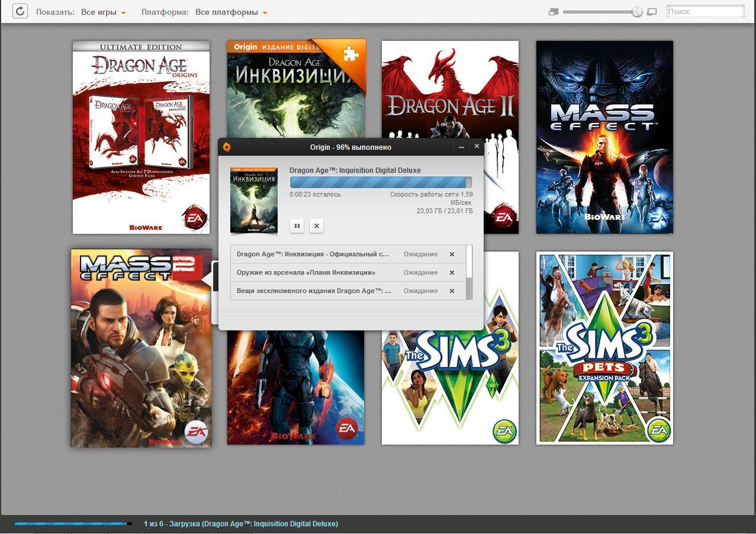Click the 0:08:23 remaining time text
The height and width of the screenshot is (534, 756).
pos(315,194)
